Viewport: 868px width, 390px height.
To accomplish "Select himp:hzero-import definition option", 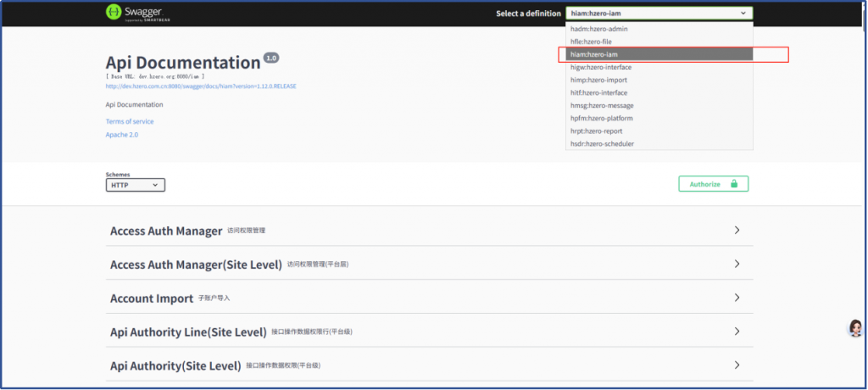I will pyautogui.click(x=598, y=80).
